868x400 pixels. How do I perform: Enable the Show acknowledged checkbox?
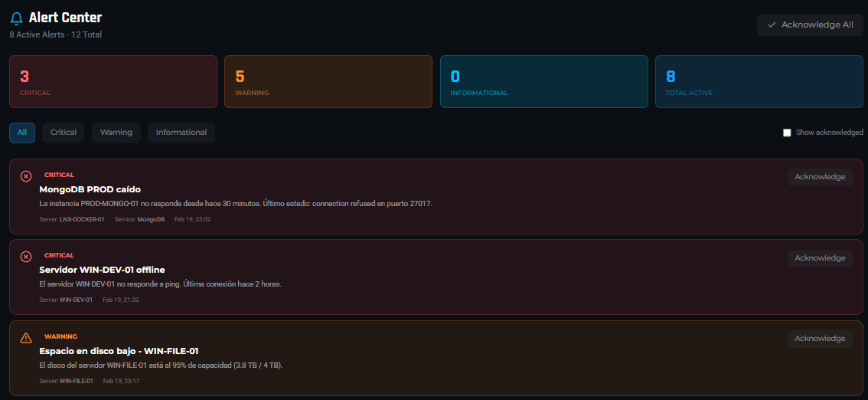(x=787, y=133)
